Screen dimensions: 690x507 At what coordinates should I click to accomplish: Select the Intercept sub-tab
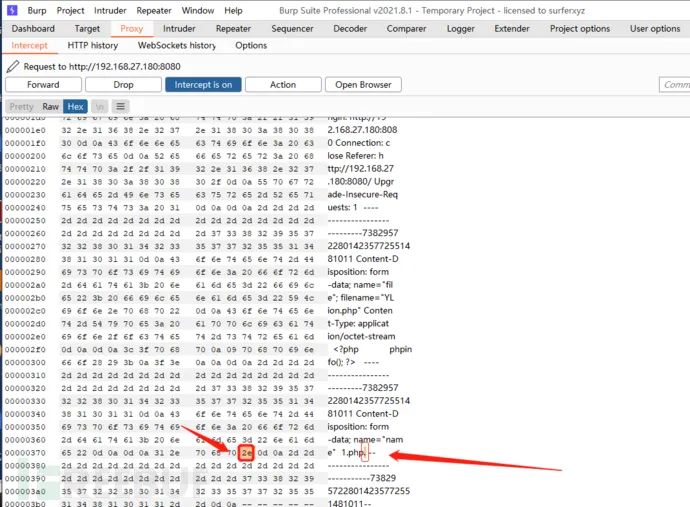29,45
